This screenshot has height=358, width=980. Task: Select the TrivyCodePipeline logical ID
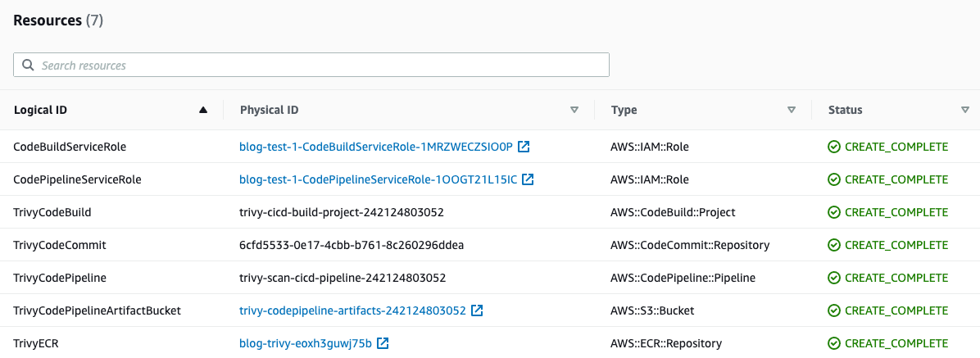point(59,278)
